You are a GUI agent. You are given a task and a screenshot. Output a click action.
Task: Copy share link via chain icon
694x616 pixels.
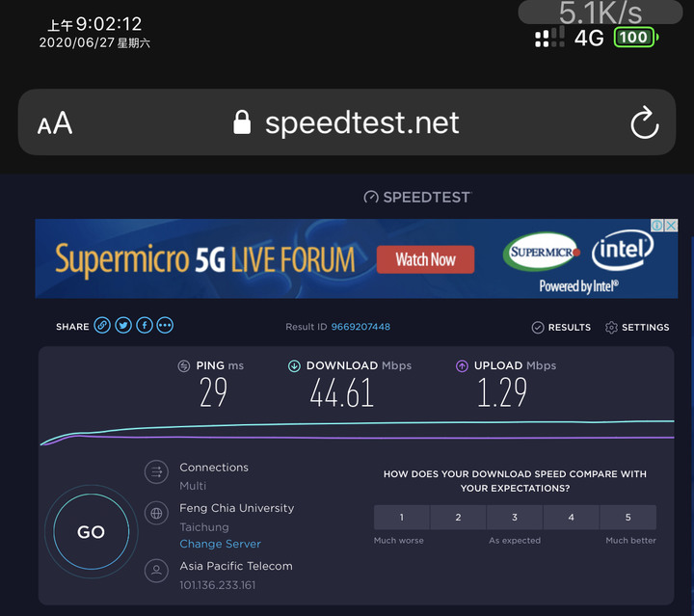[102, 326]
